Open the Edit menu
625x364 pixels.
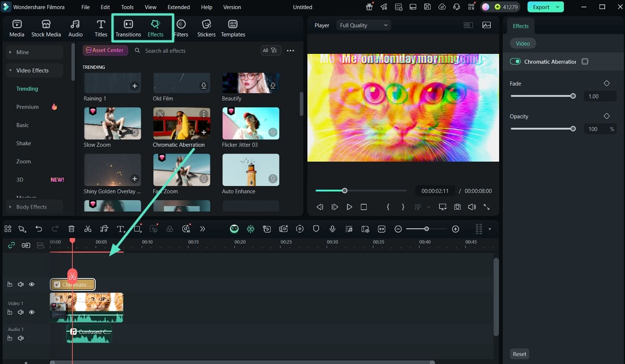click(x=105, y=7)
